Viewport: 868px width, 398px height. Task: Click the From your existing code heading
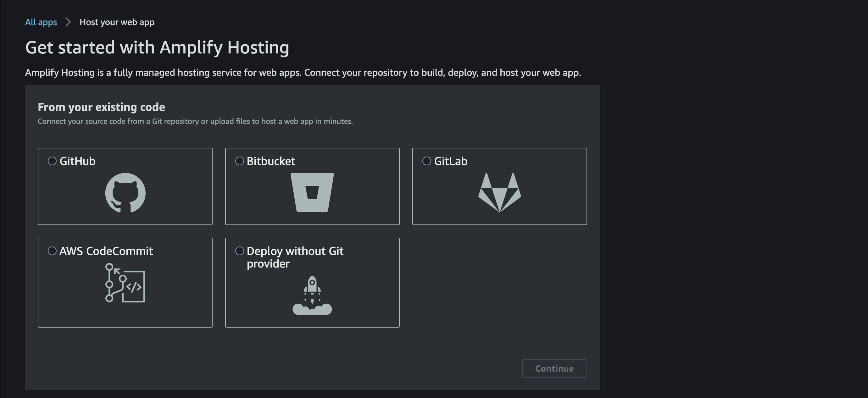click(x=101, y=107)
